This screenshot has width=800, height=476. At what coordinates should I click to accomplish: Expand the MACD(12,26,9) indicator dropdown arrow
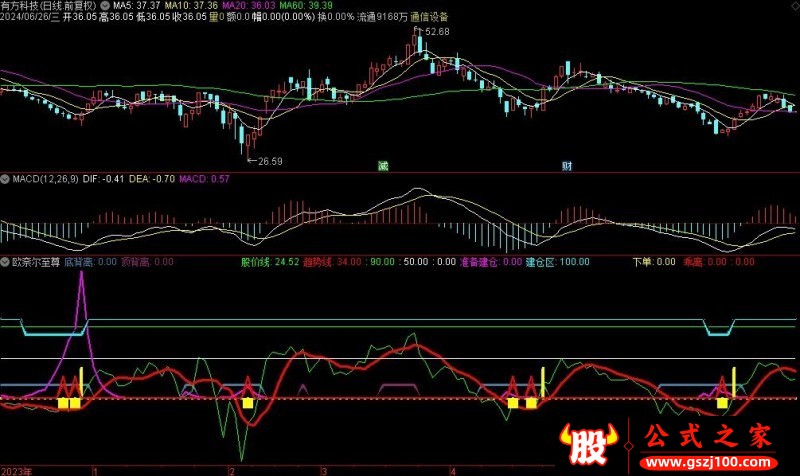coord(5,179)
